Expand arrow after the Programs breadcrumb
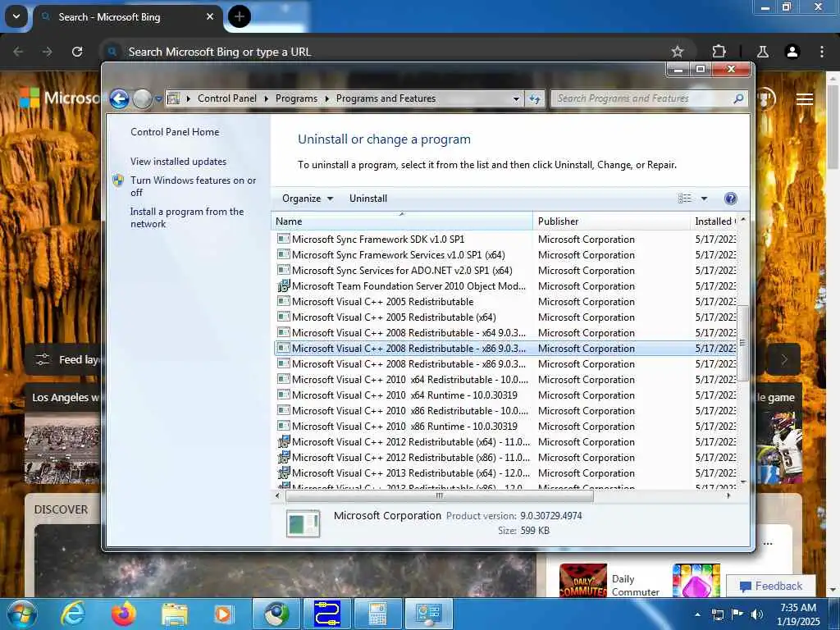This screenshot has height=630, width=840. [x=326, y=98]
